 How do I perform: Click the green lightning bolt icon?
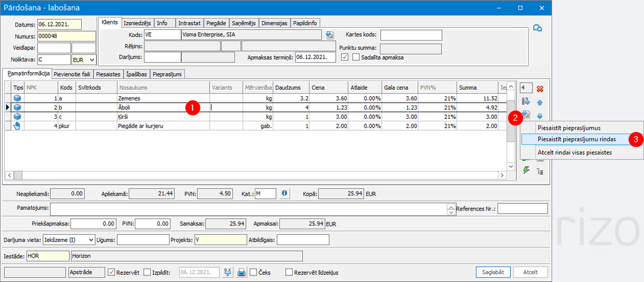click(x=526, y=170)
